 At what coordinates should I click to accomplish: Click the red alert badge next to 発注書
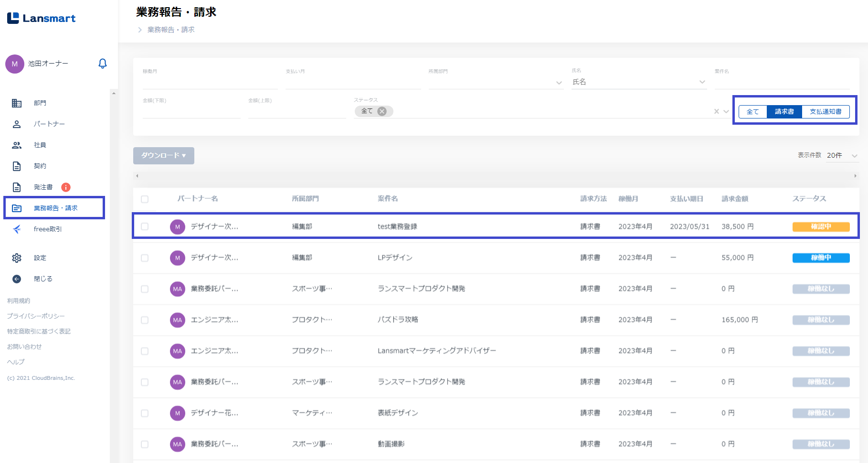tap(66, 187)
